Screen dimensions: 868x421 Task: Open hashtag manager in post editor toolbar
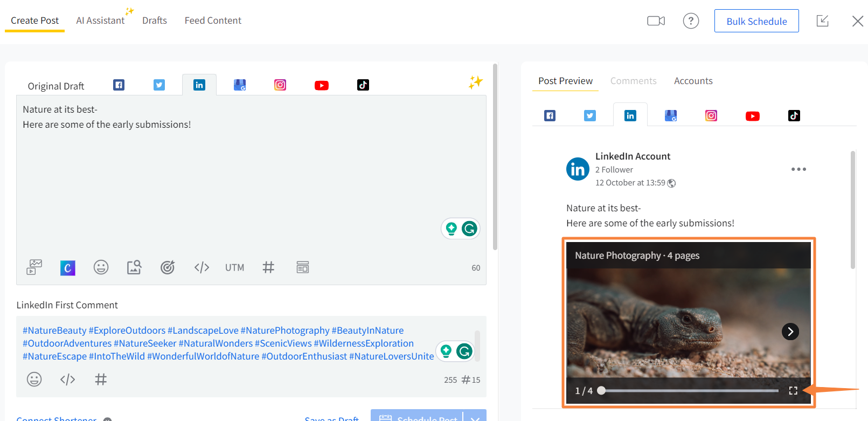tap(268, 267)
